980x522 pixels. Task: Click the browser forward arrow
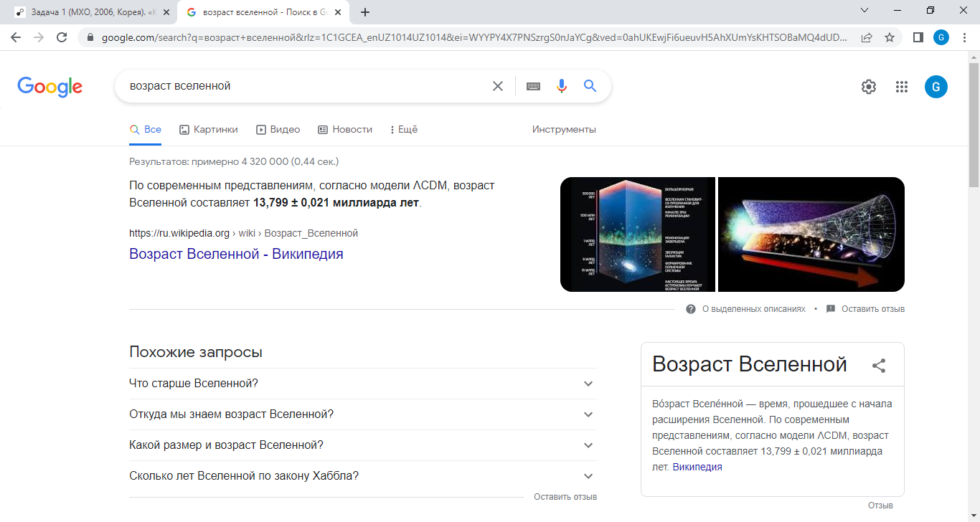(x=39, y=37)
